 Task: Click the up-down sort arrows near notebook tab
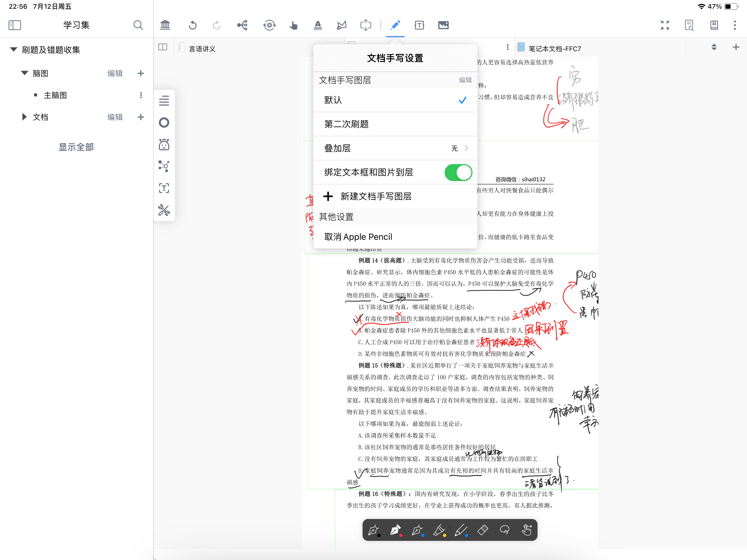point(714,47)
